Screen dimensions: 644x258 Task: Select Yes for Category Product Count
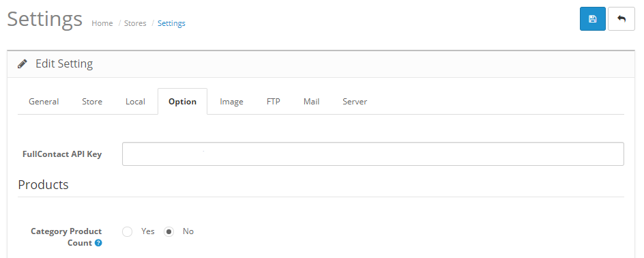[x=128, y=231]
